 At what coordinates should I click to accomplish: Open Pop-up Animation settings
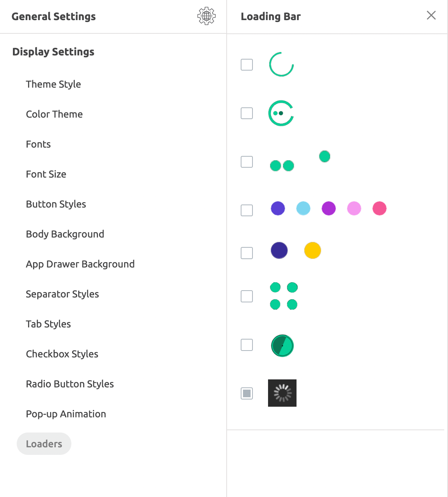[66, 414]
